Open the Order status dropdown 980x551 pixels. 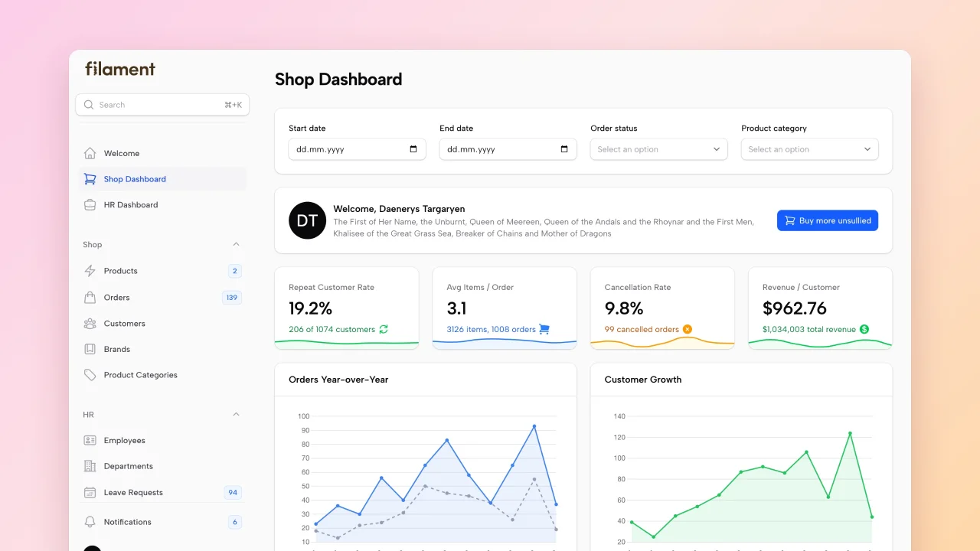[658, 149]
